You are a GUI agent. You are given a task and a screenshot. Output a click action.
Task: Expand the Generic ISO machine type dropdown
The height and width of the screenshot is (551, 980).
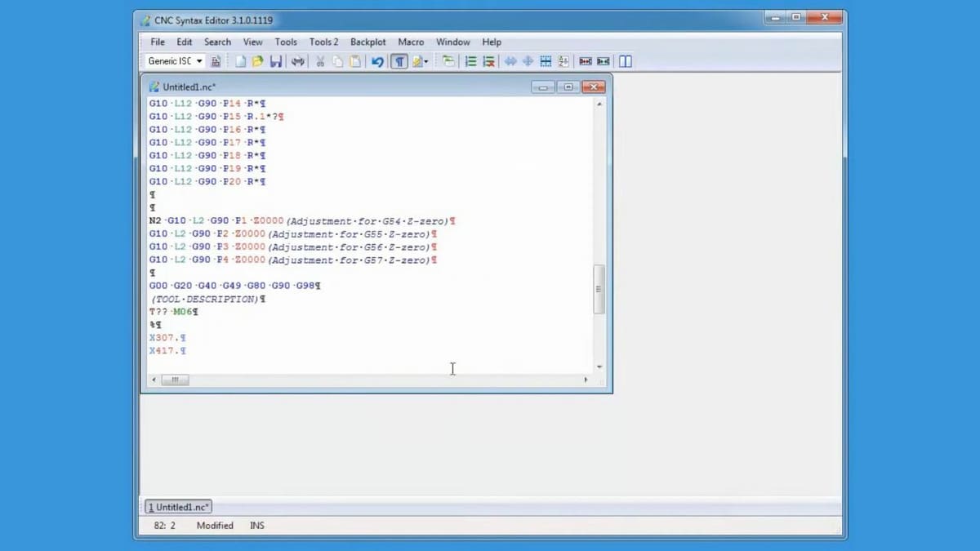(199, 61)
